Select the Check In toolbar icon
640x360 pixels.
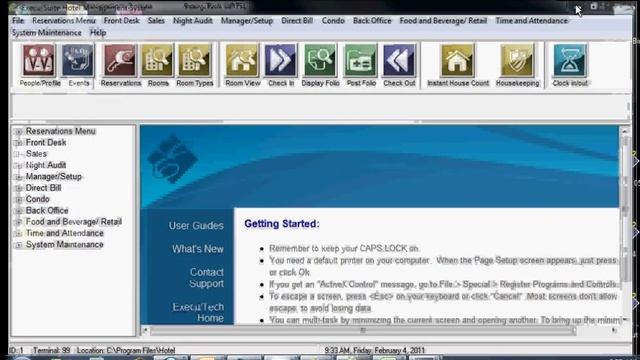pos(280,61)
